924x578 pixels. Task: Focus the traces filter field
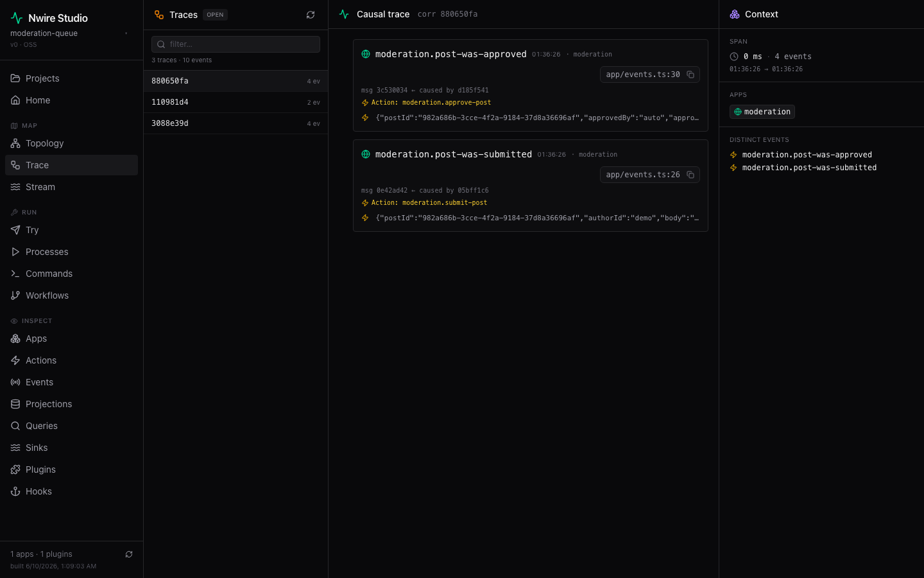(x=235, y=44)
